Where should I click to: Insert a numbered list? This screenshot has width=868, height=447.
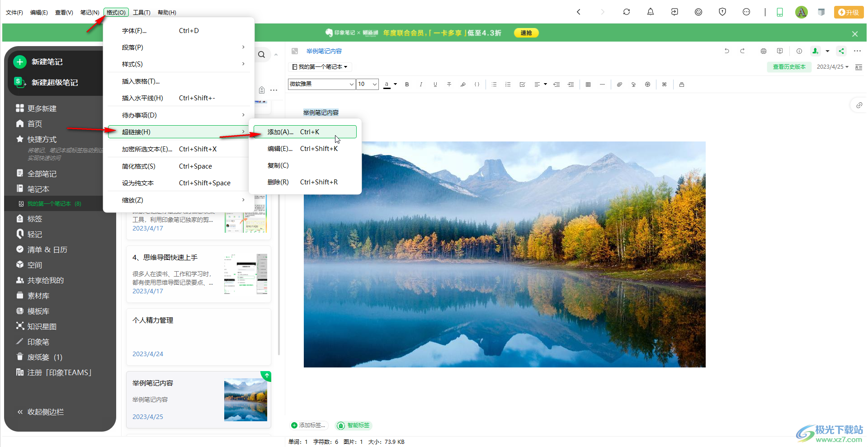(x=508, y=85)
